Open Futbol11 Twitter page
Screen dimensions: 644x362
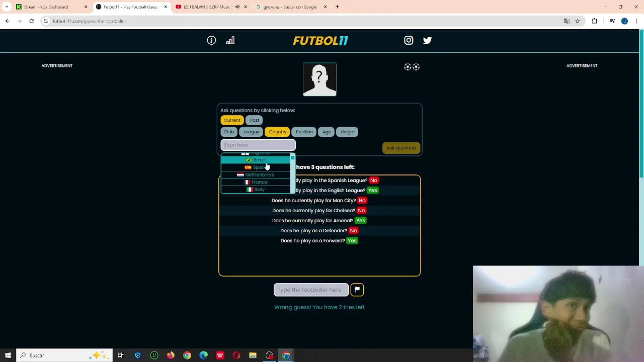427,40
